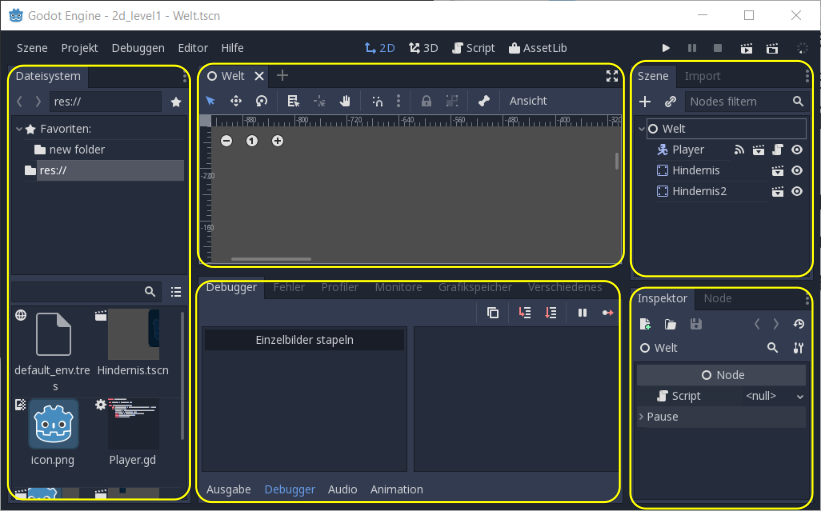821x511 pixels.
Task: Toggle Hindernis2 node visibility eye
Action: coord(797,192)
